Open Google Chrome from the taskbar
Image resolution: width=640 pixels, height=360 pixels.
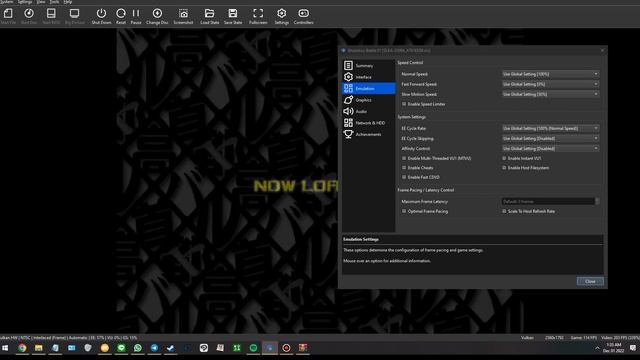coord(22,348)
